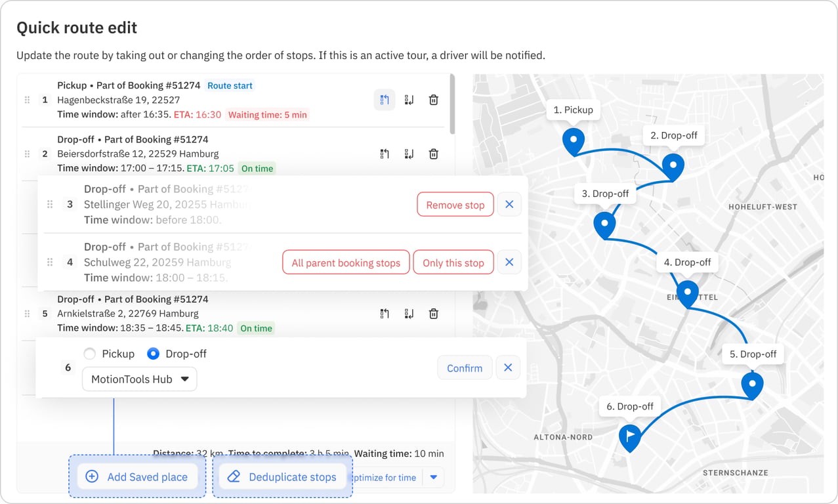The width and height of the screenshot is (838, 504).
Task: Click ALTONA-NORD district label on map
Action: pyautogui.click(x=563, y=437)
